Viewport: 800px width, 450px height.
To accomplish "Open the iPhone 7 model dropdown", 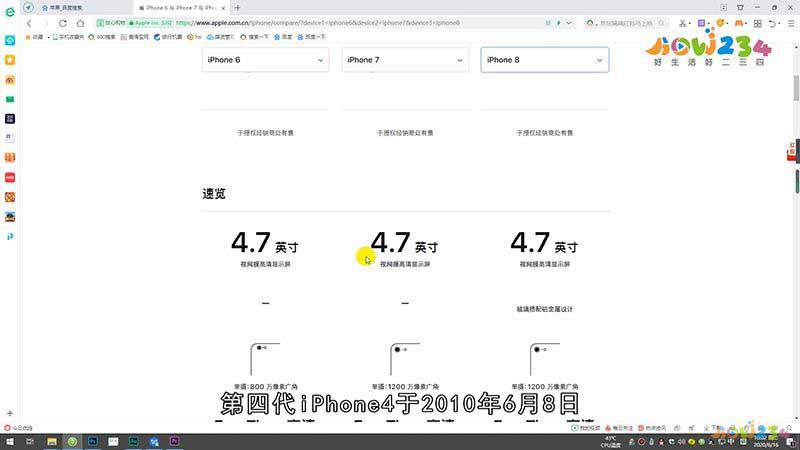I will [405, 60].
